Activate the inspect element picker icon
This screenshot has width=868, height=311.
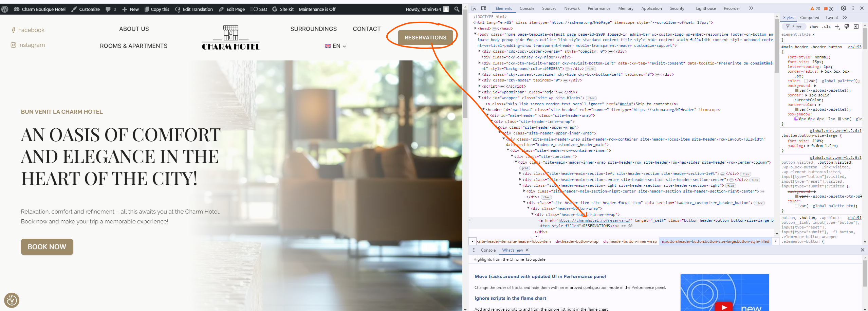click(474, 8)
